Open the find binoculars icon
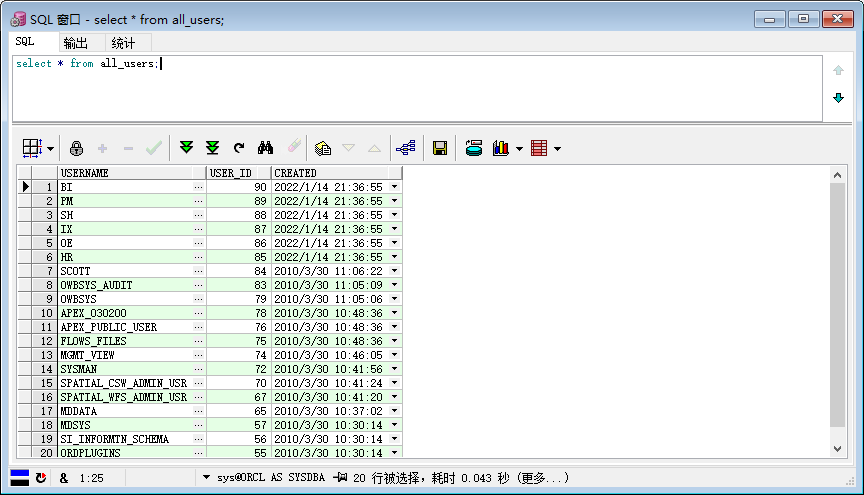The height and width of the screenshot is (495, 864). (x=265, y=147)
